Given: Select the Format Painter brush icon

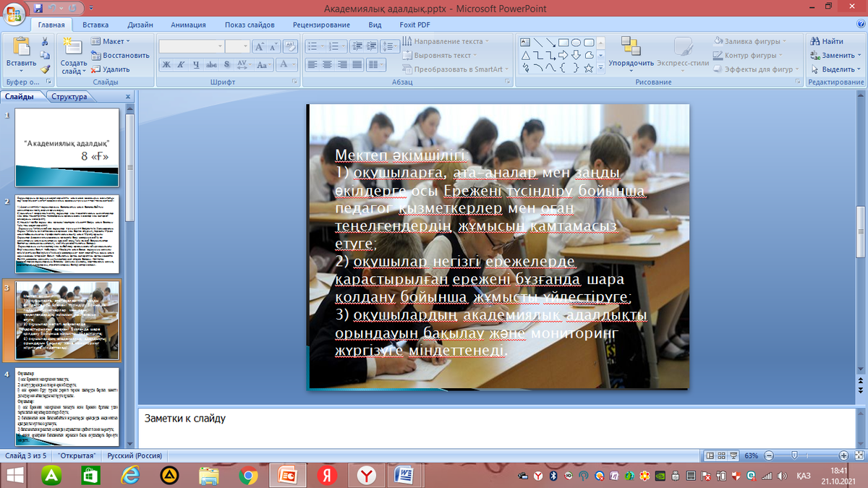Looking at the screenshot, I should (45, 70).
